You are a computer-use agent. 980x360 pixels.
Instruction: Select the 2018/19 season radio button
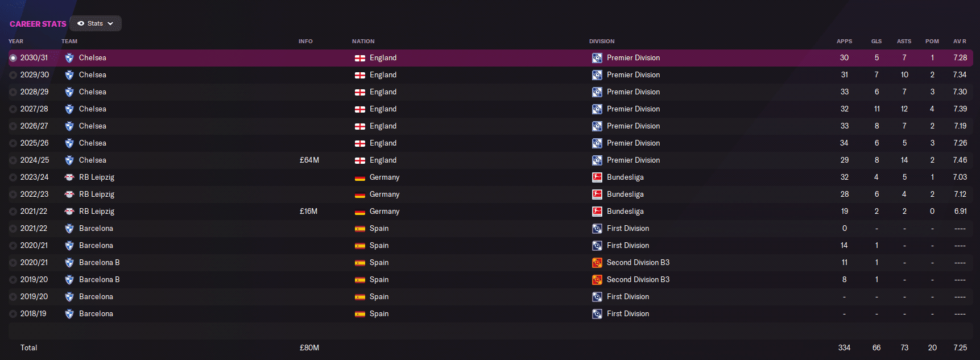pos(13,314)
